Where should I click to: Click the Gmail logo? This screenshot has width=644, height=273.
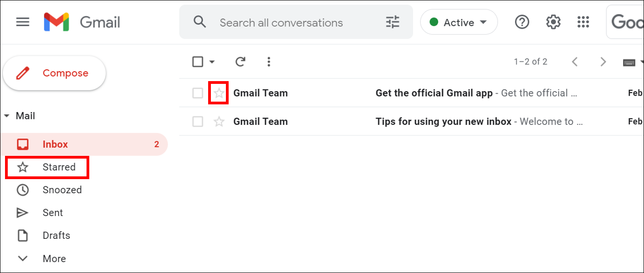(82, 22)
